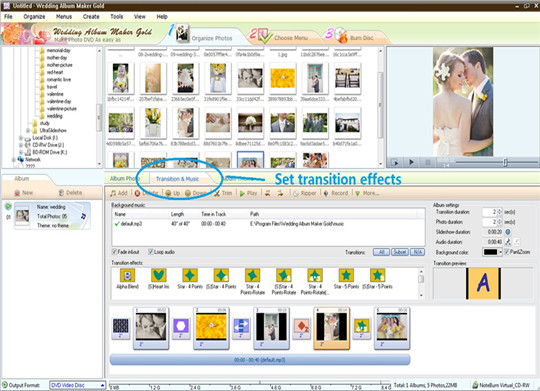Play the background music
Viewport: 540px width, 391px height.
[249, 193]
